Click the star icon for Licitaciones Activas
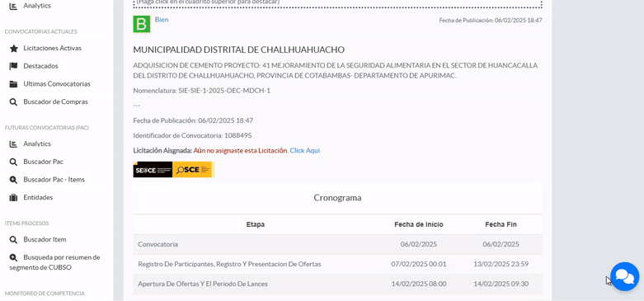Screen dimensions: 644x301 [13, 48]
